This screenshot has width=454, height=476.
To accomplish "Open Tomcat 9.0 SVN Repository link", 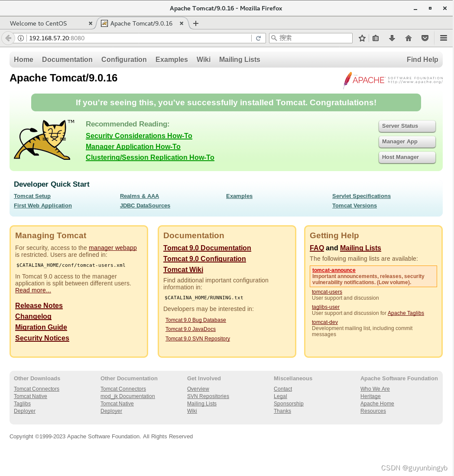I will pyautogui.click(x=198, y=338).
